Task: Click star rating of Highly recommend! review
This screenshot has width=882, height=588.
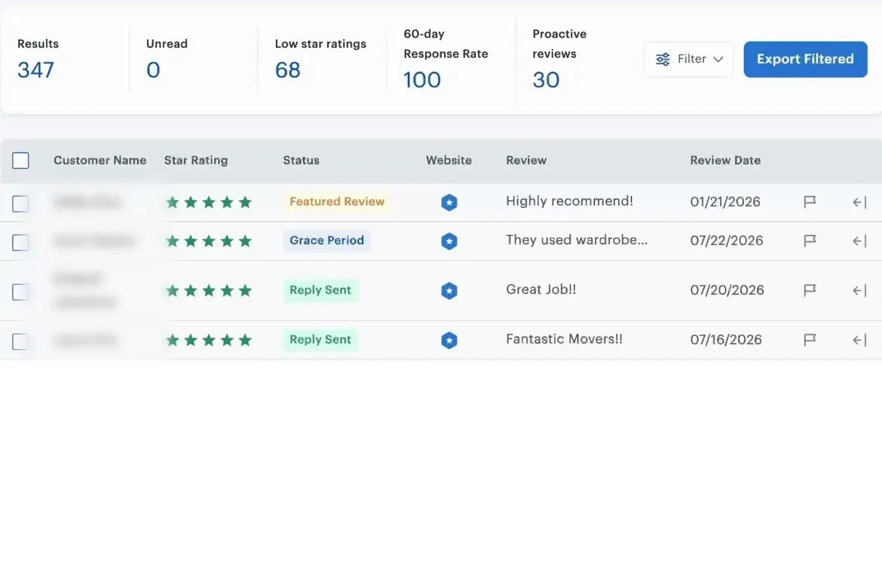Action: click(209, 202)
